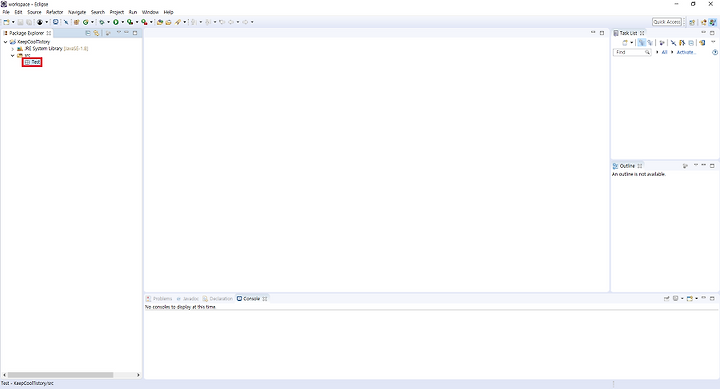
Task: Click the Package Explorer horizontal scrollbar
Action: (60, 375)
